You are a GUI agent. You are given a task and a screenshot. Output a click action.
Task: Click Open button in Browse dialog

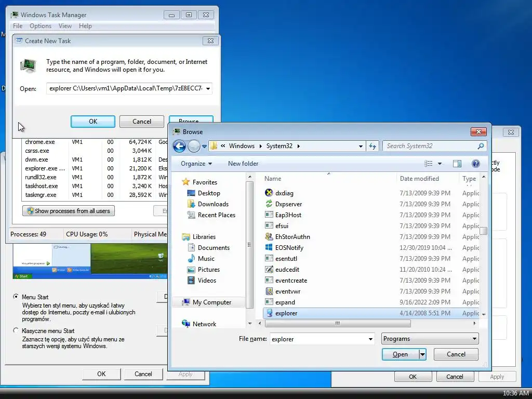coord(401,354)
